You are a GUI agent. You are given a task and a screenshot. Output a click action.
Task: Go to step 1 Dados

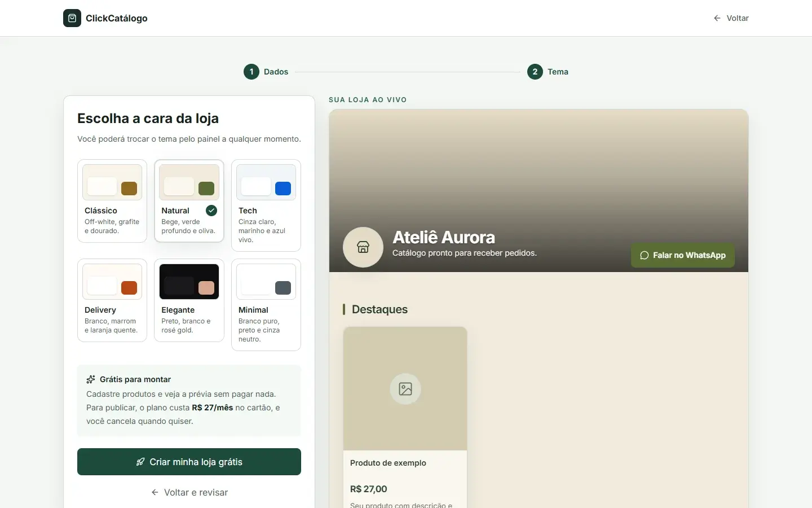pos(266,72)
